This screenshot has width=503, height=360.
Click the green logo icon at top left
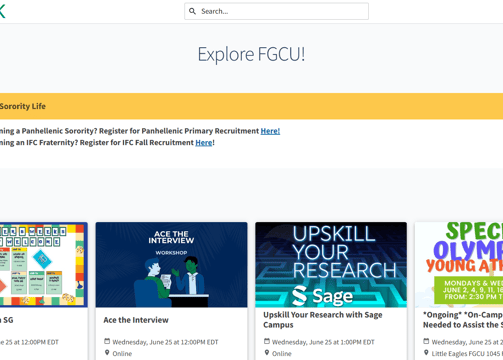click(x=2, y=11)
